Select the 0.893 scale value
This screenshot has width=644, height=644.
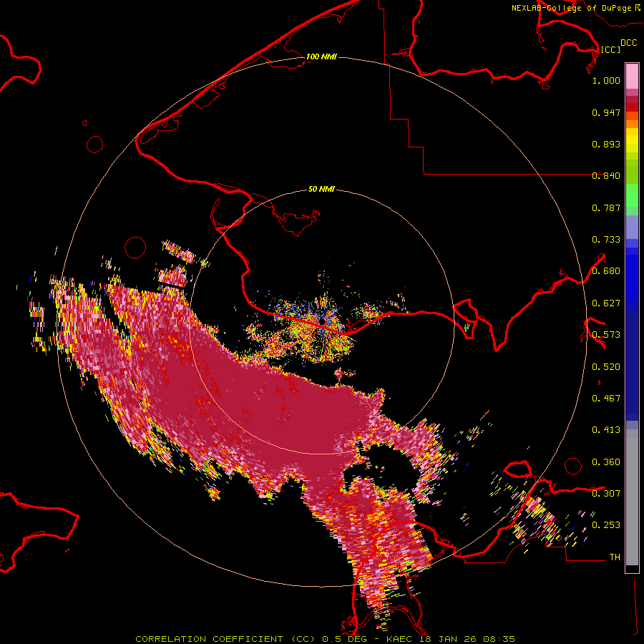(606, 144)
